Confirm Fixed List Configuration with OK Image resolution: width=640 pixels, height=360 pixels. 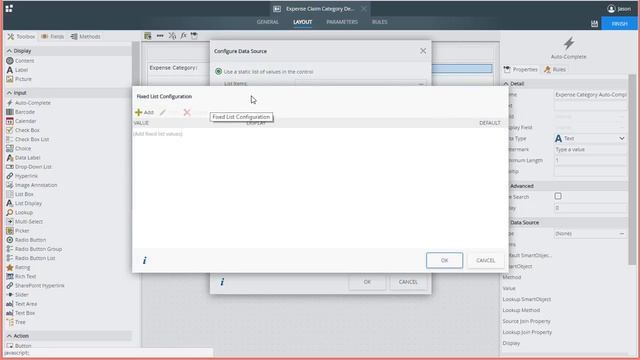[444, 260]
